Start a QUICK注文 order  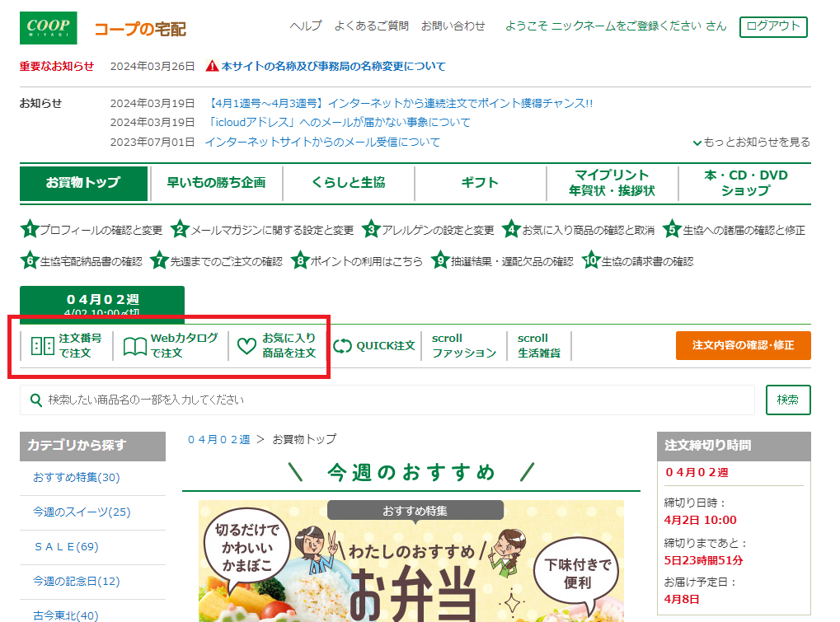(374, 346)
